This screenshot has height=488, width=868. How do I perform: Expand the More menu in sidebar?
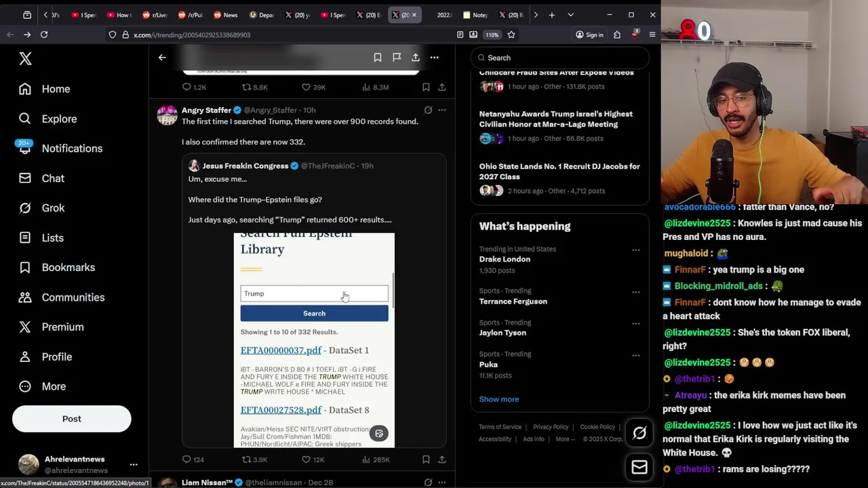point(43,386)
